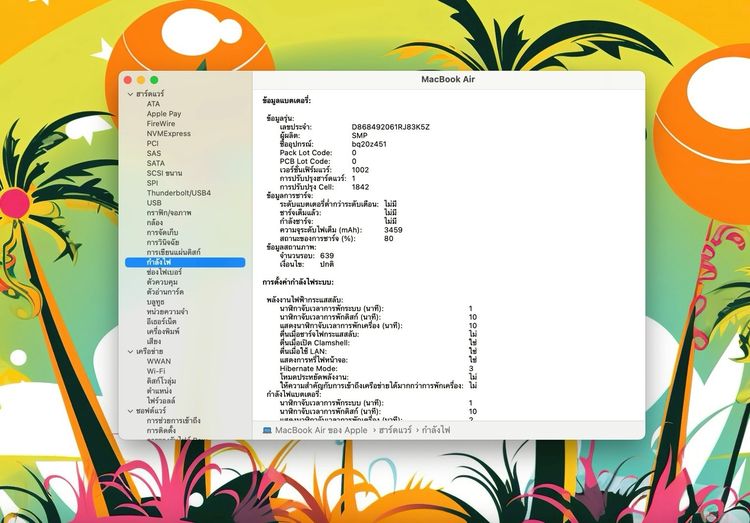Click the MacBook Air window title
The height and width of the screenshot is (523, 750).
pyautogui.click(x=448, y=79)
